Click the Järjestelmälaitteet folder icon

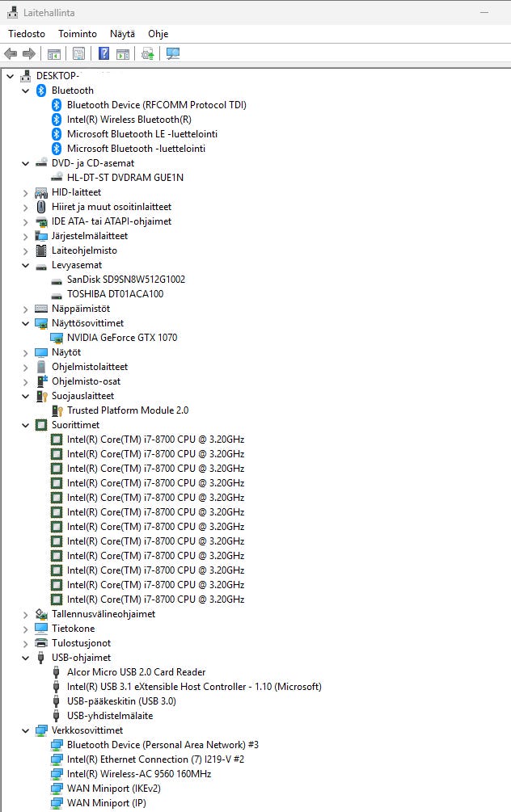coord(41,236)
